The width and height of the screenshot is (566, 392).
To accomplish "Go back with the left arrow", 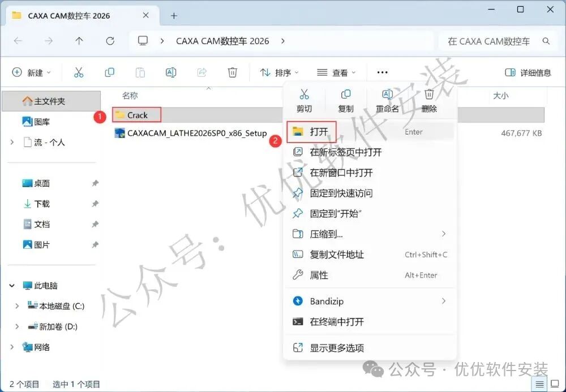I will click(x=18, y=41).
